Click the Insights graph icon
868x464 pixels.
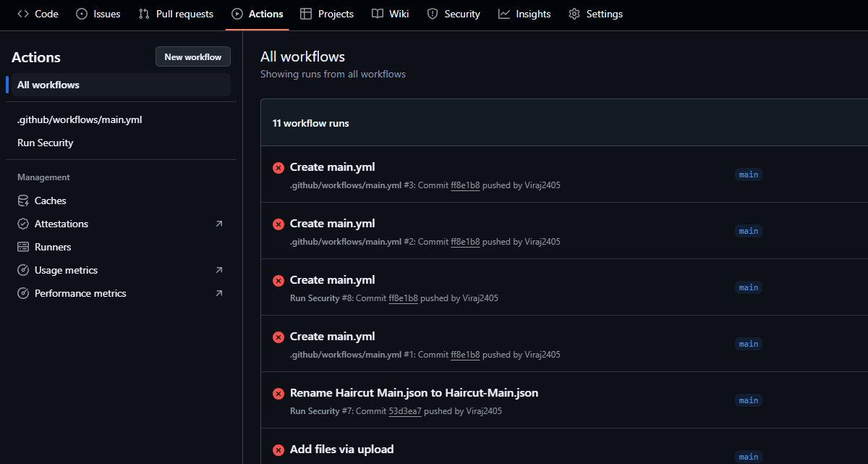pyautogui.click(x=504, y=14)
